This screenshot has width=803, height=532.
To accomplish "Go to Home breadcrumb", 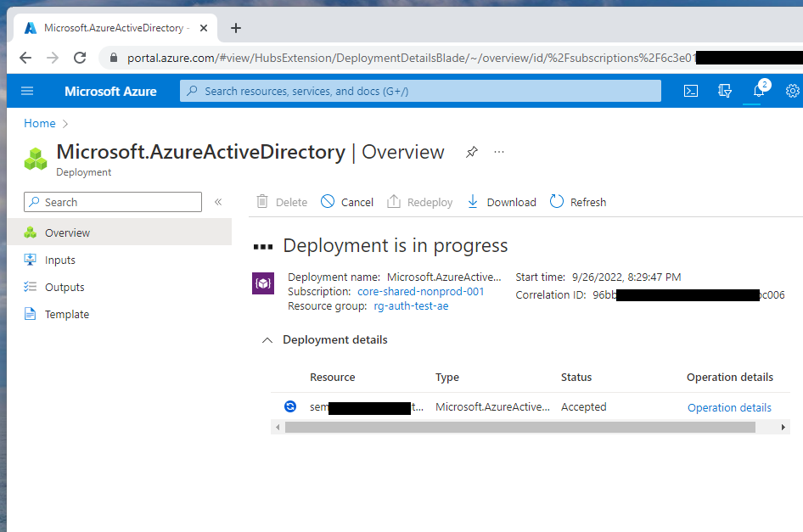I will click(39, 123).
